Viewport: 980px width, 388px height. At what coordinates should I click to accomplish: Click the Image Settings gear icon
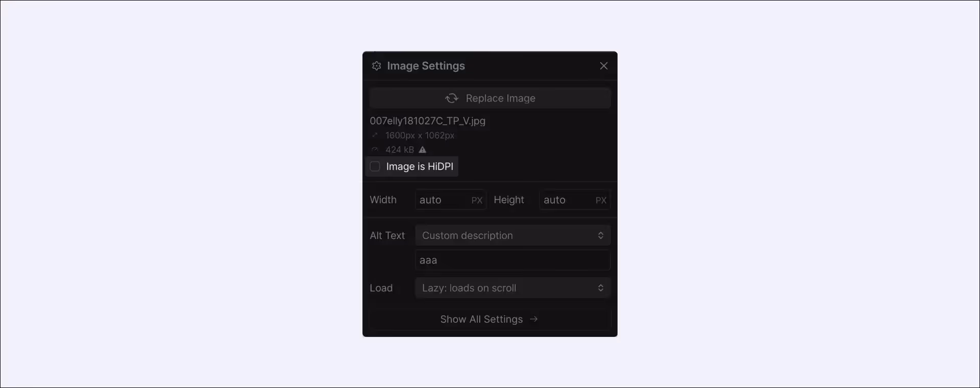click(376, 66)
